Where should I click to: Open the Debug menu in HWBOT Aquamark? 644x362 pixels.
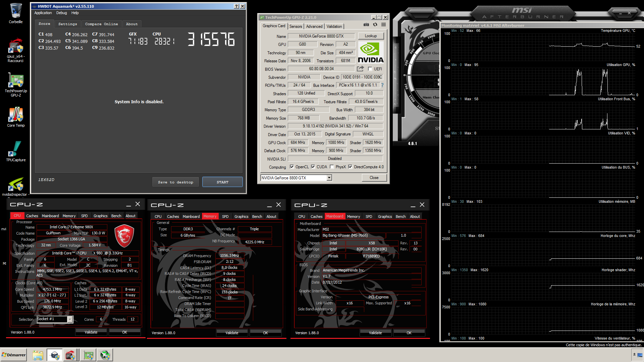coord(61,13)
